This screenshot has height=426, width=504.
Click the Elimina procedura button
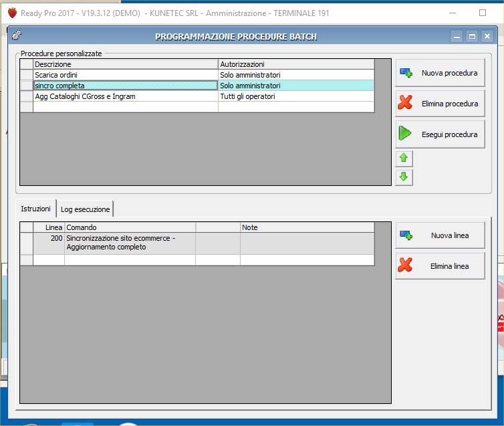(440, 104)
